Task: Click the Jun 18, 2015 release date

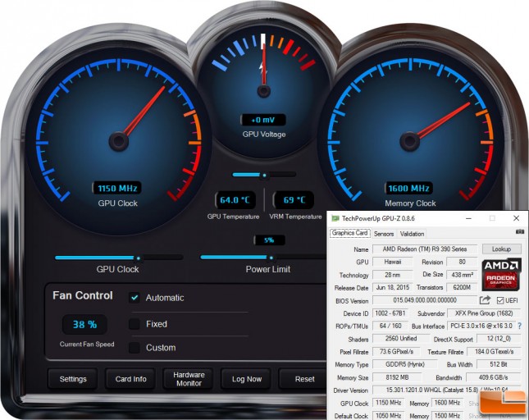Action: (x=392, y=287)
